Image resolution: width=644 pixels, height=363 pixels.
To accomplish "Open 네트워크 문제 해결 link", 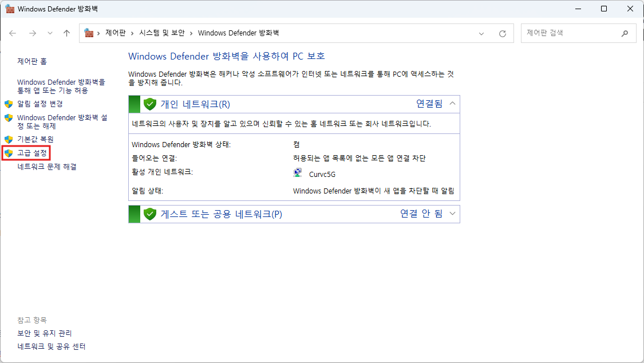I will [47, 167].
